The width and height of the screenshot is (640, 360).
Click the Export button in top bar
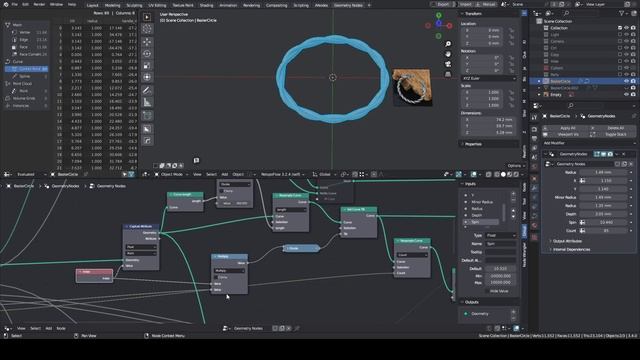click(442, 4)
